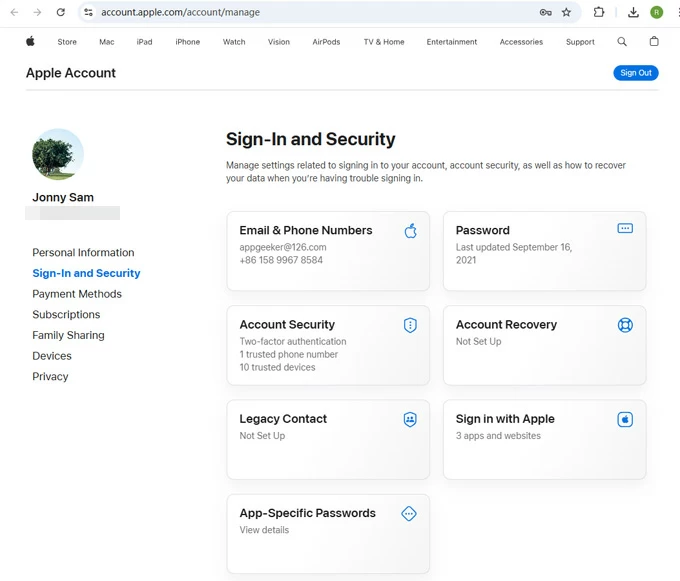This screenshot has height=581, width=680.
Task: Open the Email & Phone Numbers card
Action: tap(328, 250)
